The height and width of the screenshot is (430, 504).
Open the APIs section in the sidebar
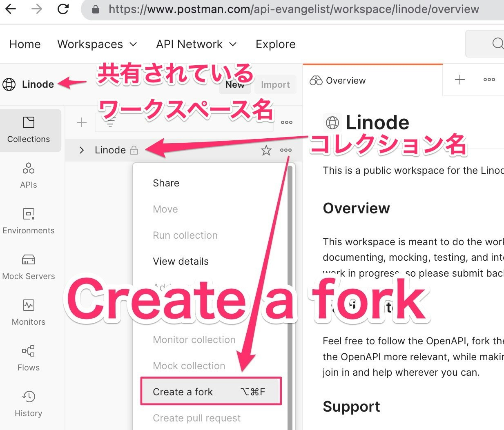[28, 175]
